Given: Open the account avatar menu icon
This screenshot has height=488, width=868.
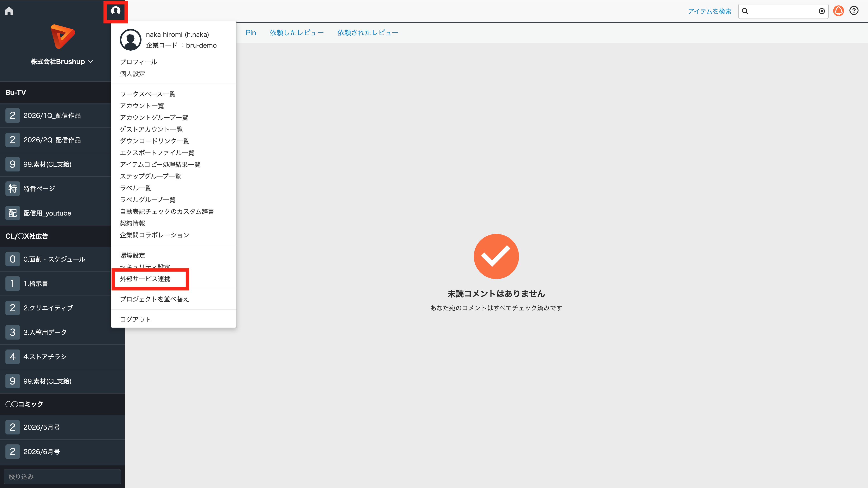Looking at the screenshot, I should 116,11.
